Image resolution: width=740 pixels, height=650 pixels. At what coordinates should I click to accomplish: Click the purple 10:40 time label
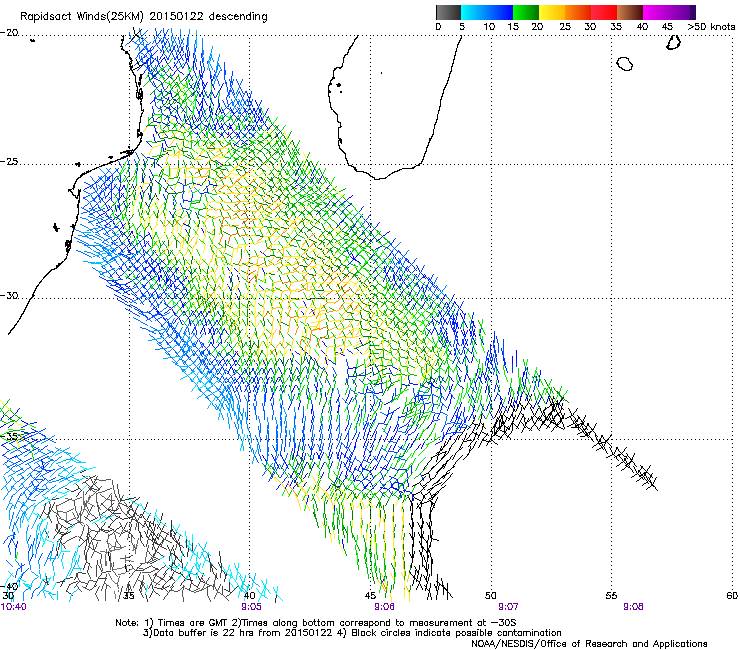click(x=14, y=607)
